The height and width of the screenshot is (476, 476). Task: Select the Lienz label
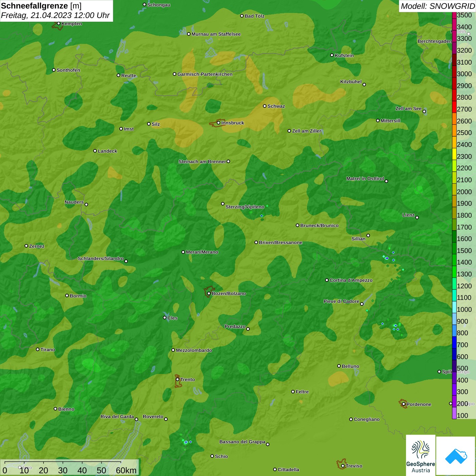408,215
